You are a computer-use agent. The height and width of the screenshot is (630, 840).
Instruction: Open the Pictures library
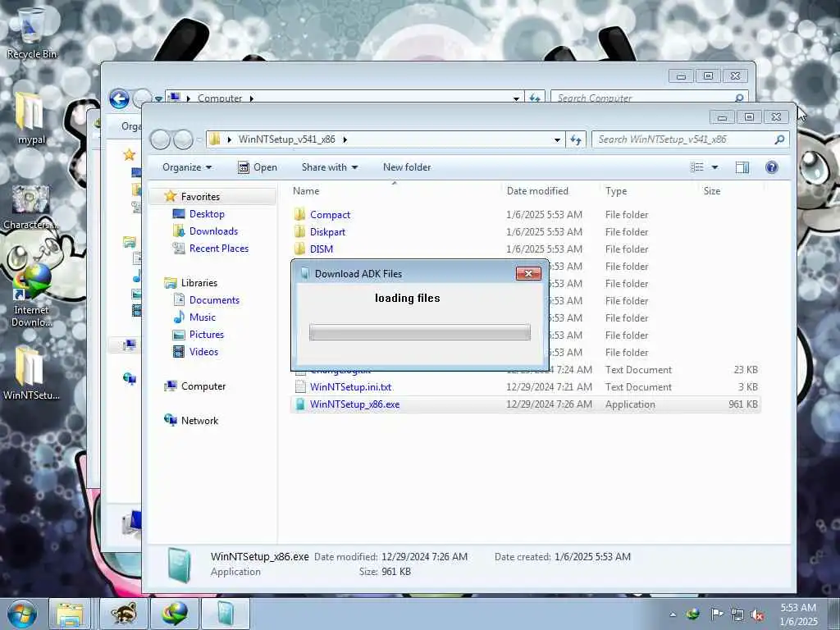pos(206,335)
